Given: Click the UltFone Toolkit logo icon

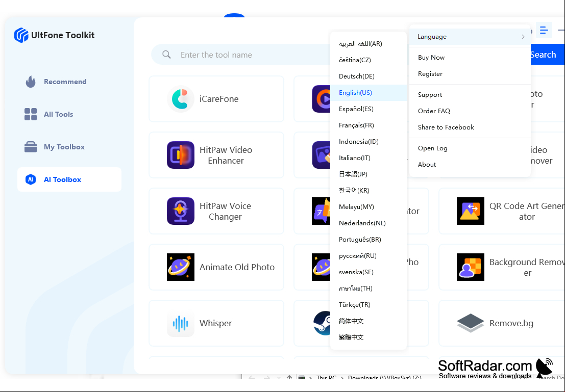Looking at the screenshot, I should pos(21,35).
